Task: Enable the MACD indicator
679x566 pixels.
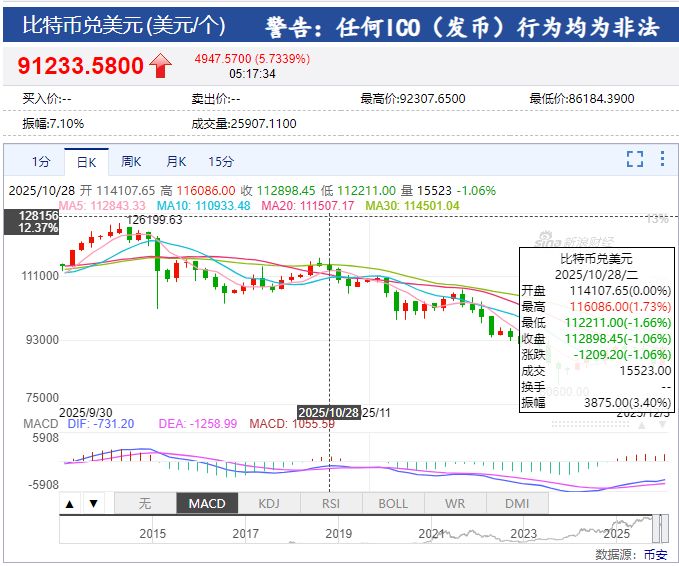Action: pos(207,504)
